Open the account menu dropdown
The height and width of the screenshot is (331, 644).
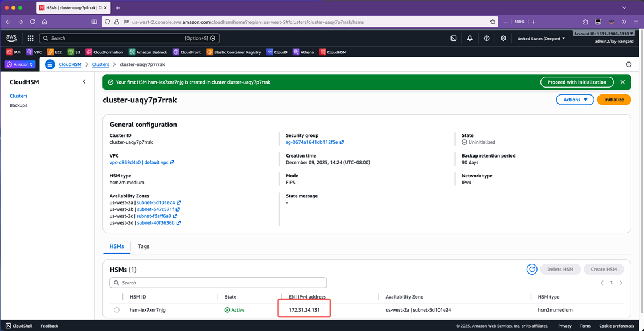point(604,34)
